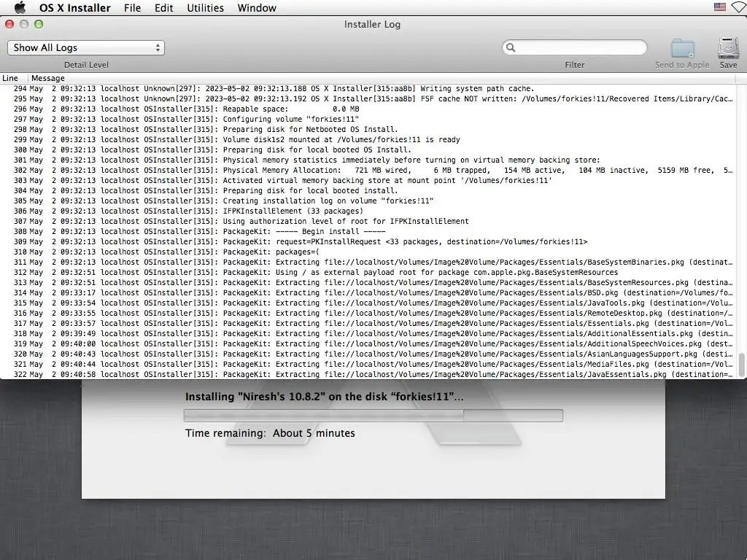Zoom the Installer Log window with green button

point(39,24)
